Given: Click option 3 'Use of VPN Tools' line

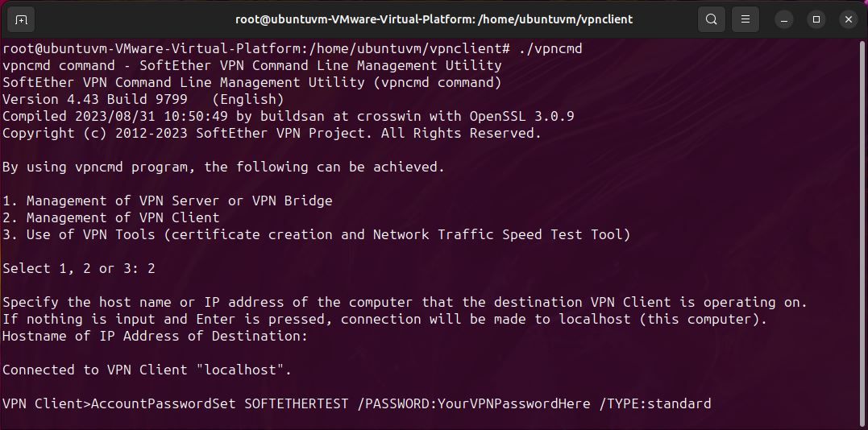Looking at the screenshot, I should pyautogui.click(x=316, y=234).
